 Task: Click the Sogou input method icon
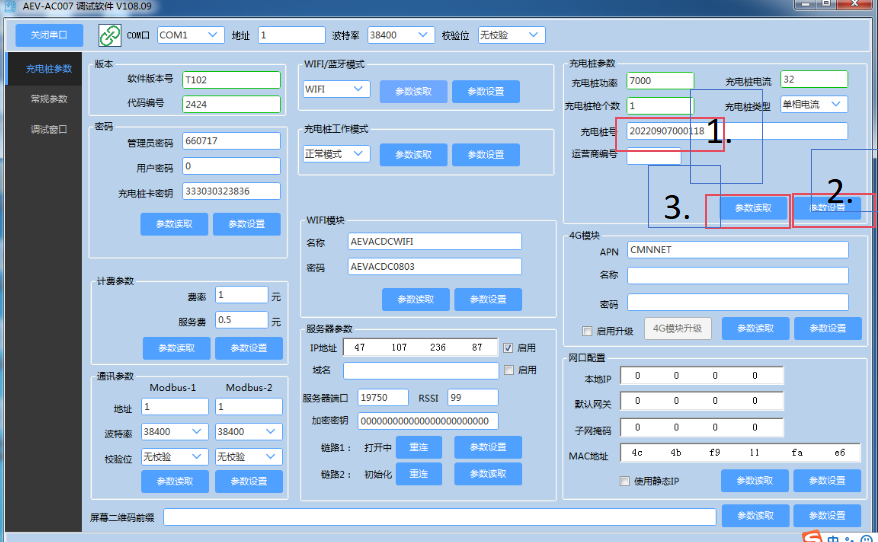tap(814, 538)
